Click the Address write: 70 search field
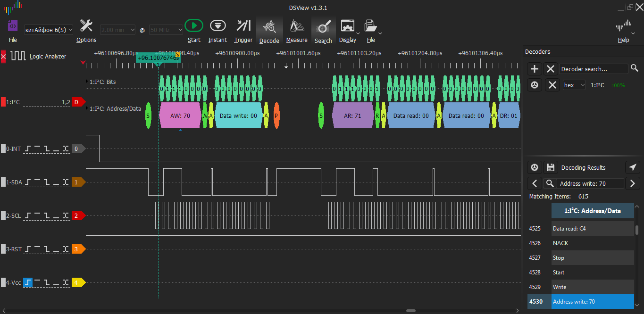 pyautogui.click(x=590, y=183)
